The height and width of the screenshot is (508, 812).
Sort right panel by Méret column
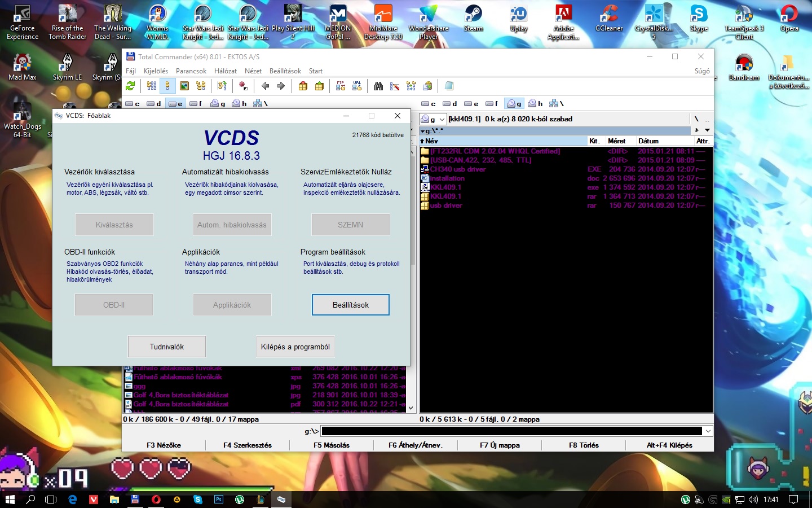tap(620, 141)
